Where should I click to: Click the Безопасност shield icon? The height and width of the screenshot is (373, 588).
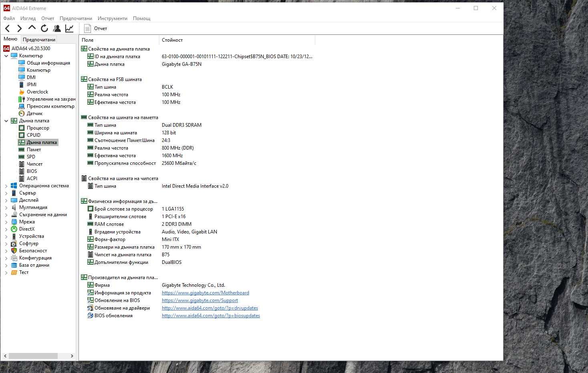pyautogui.click(x=14, y=251)
